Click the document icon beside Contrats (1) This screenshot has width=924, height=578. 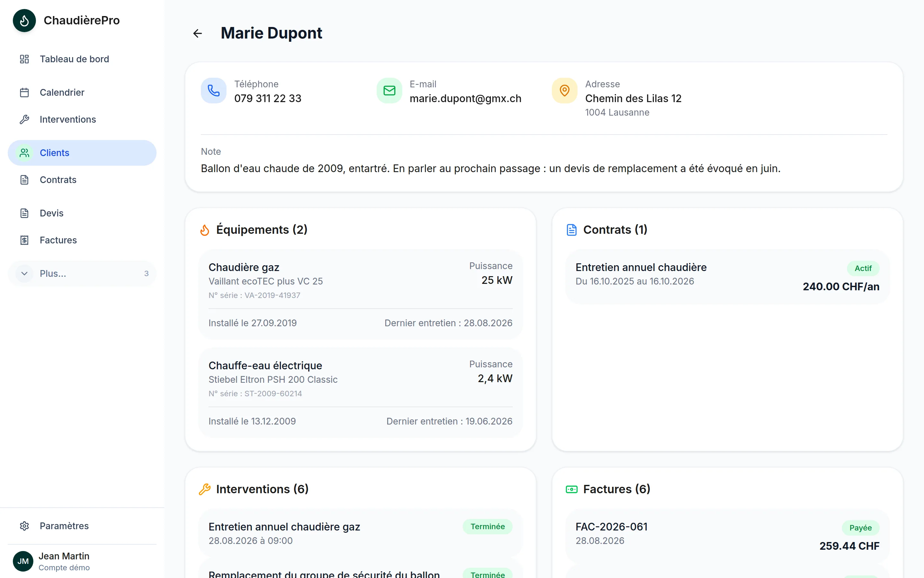(572, 230)
